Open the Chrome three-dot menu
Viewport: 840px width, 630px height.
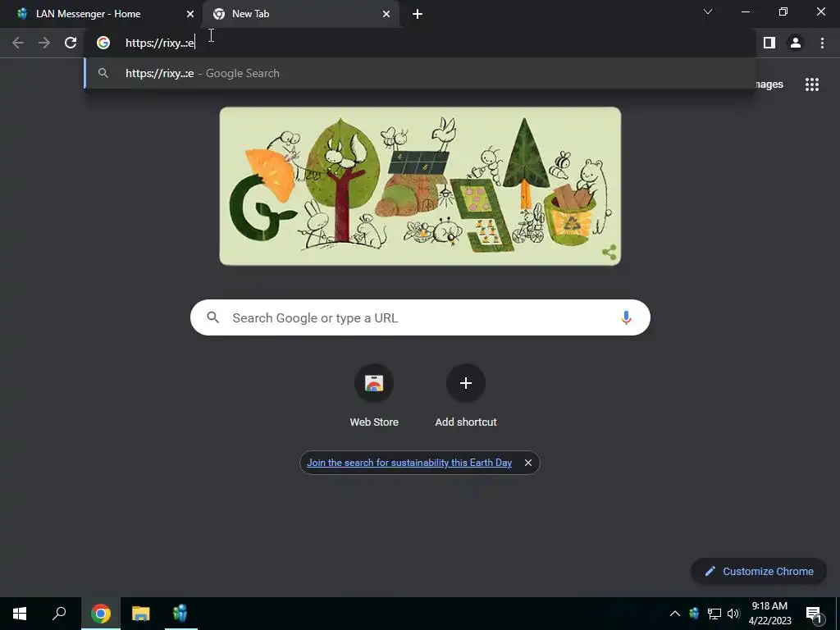(822, 43)
